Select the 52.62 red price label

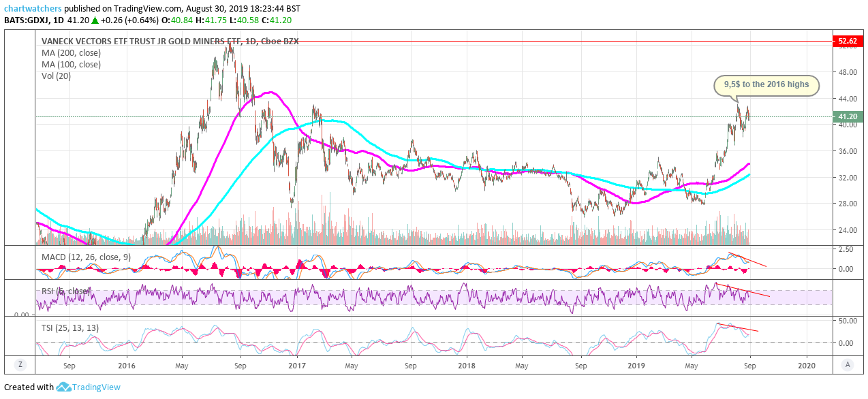(848, 41)
